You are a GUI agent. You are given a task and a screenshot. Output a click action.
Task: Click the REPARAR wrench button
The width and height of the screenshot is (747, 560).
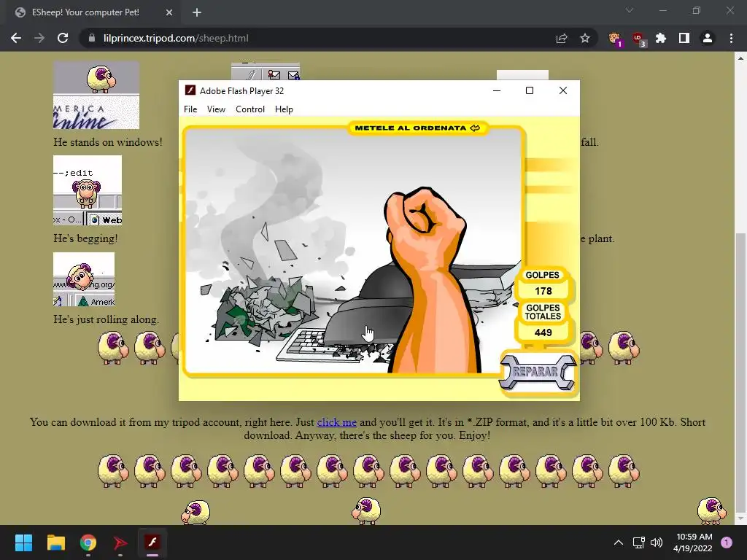(538, 373)
